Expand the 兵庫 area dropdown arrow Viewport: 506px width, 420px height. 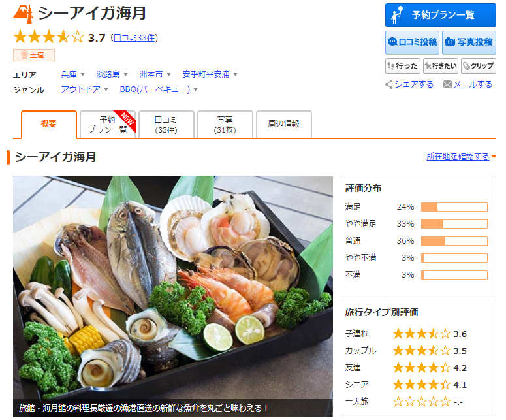(83, 74)
